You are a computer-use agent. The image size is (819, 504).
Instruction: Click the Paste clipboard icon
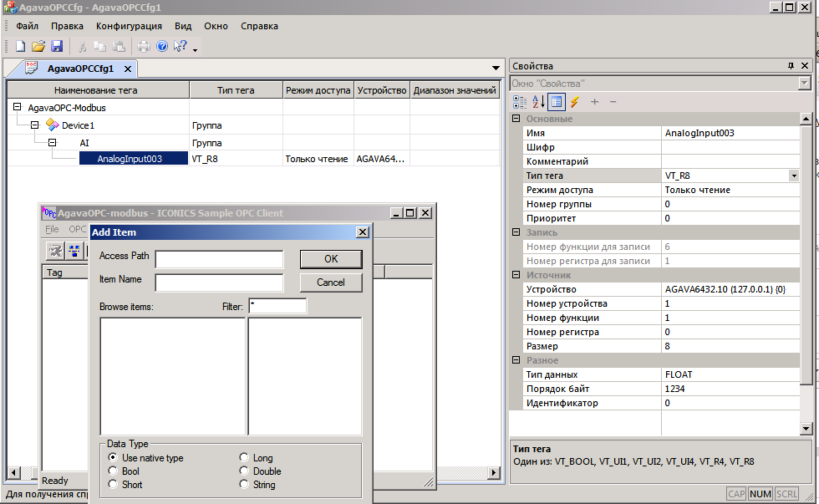tap(119, 47)
